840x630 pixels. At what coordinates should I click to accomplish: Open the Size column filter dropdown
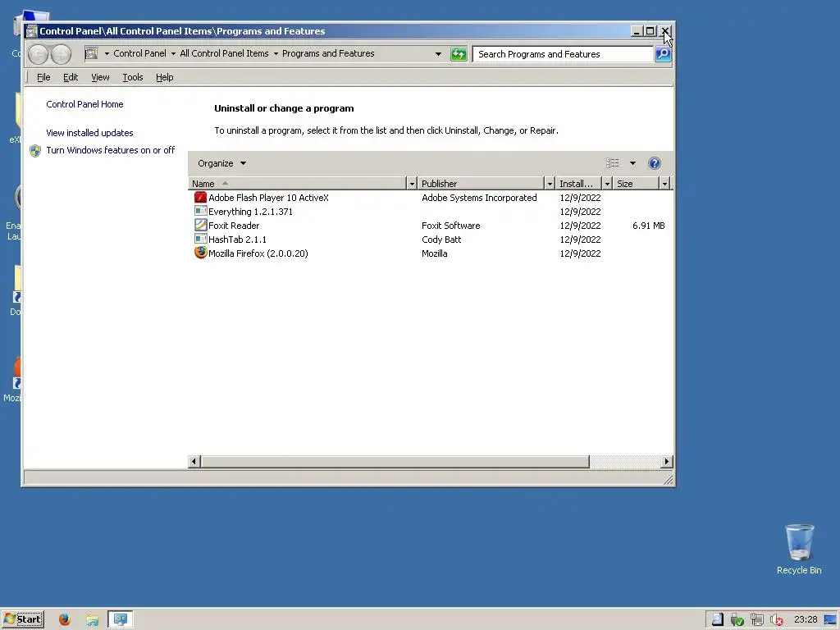[x=664, y=184]
